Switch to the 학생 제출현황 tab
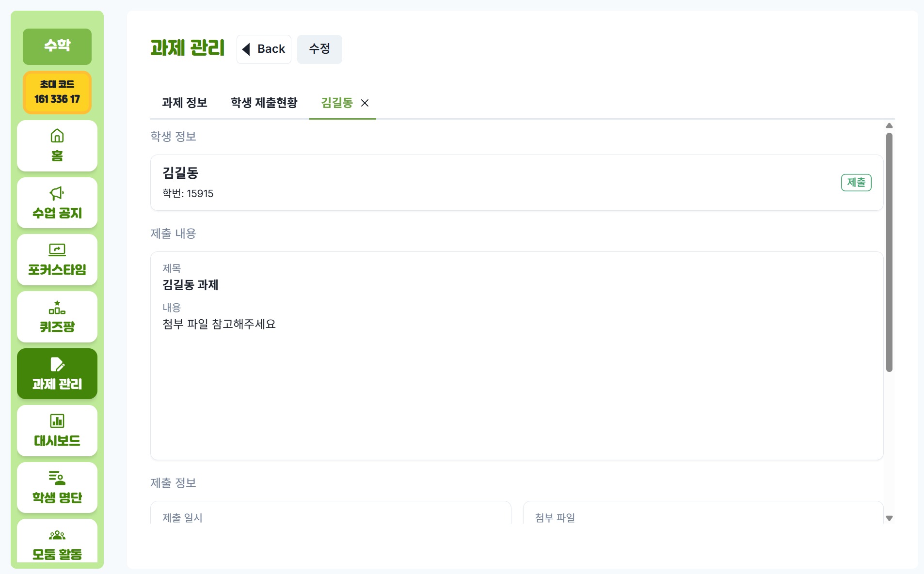Screen dimensions: 924x574 click(264, 103)
